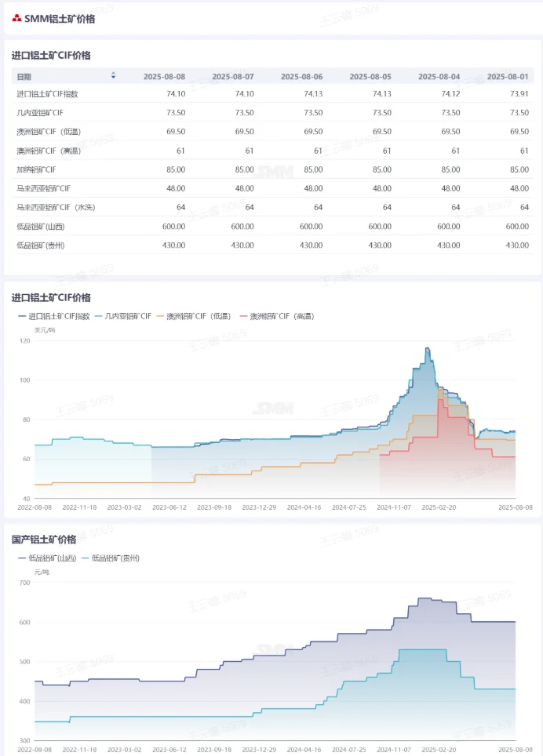543x756 pixels.
Task: Click the 74.13 index value under 2025-08-06
Action: click(313, 94)
